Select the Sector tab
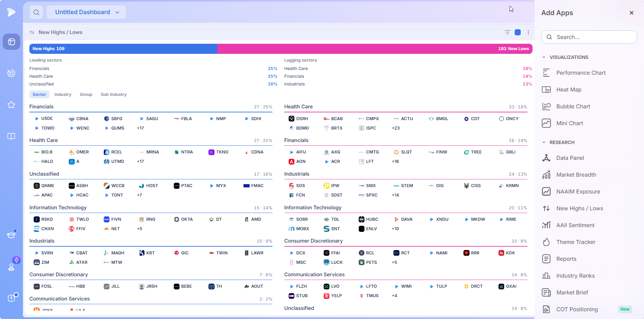The image size is (644, 319). (39, 95)
